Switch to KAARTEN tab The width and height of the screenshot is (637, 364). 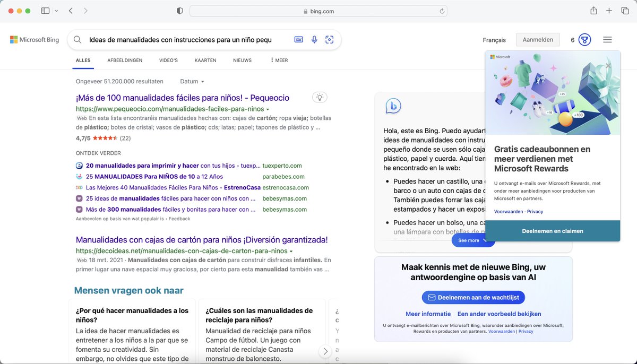pos(205,60)
